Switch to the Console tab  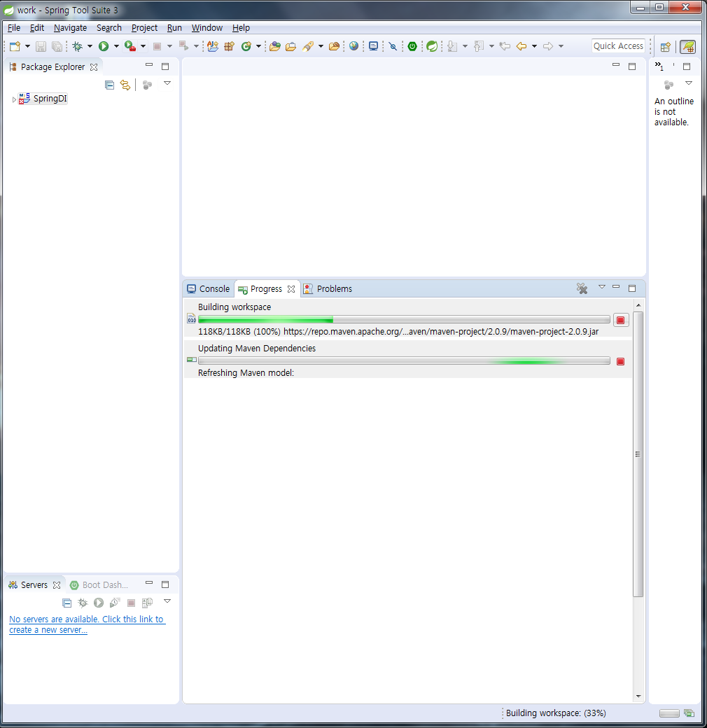pyautogui.click(x=209, y=289)
